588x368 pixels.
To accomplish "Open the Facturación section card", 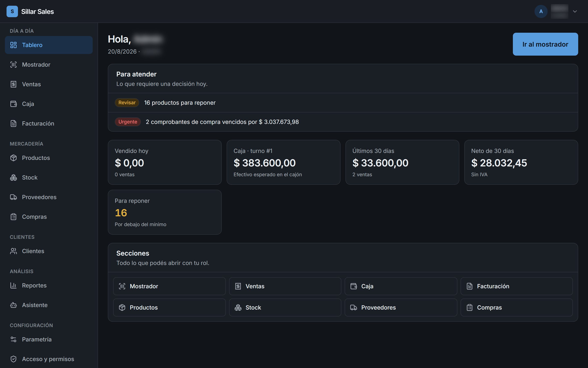I will click(517, 286).
